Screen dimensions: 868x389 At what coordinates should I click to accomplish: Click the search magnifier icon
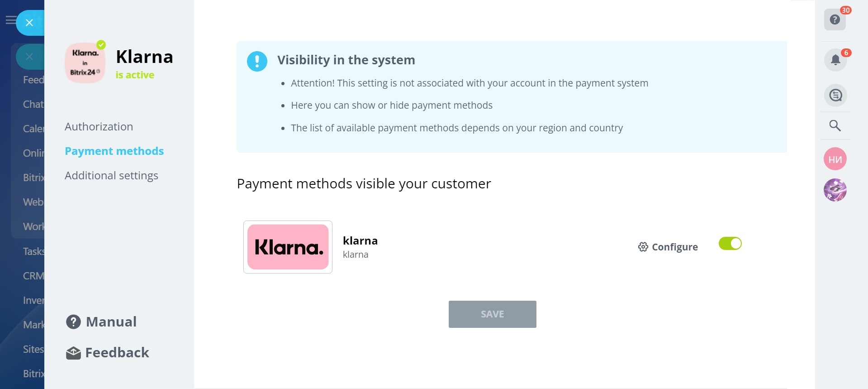(x=835, y=125)
